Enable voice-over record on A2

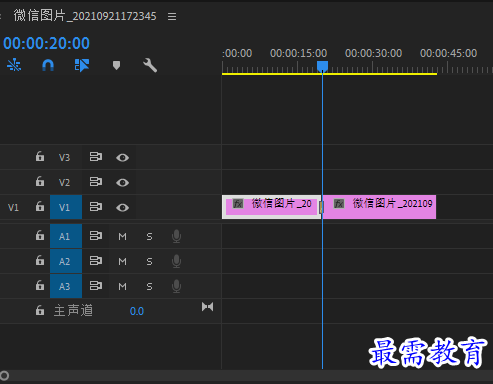[176, 261]
